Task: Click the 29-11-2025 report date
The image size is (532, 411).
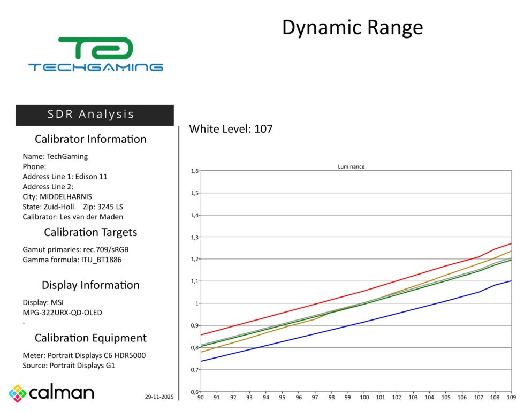Action: click(x=159, y=397)
